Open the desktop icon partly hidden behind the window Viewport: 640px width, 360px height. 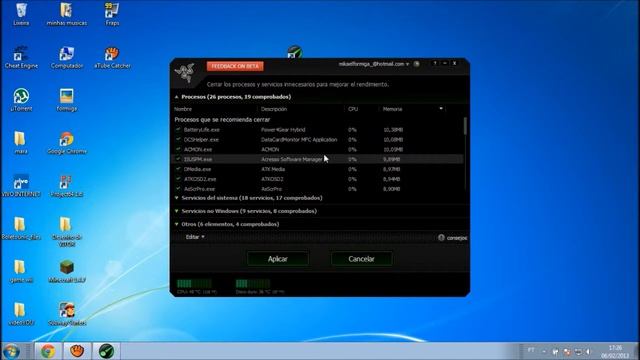click(295, 52)
